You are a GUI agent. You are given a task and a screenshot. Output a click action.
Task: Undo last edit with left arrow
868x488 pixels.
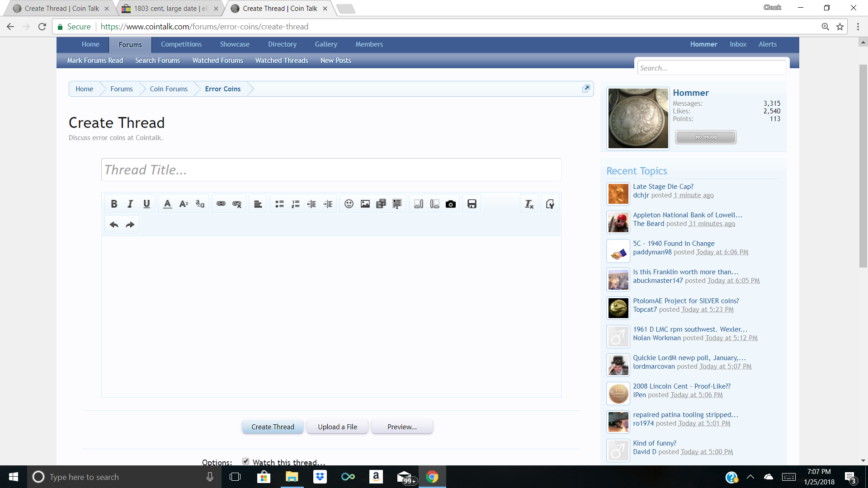[x=114, y=225]
